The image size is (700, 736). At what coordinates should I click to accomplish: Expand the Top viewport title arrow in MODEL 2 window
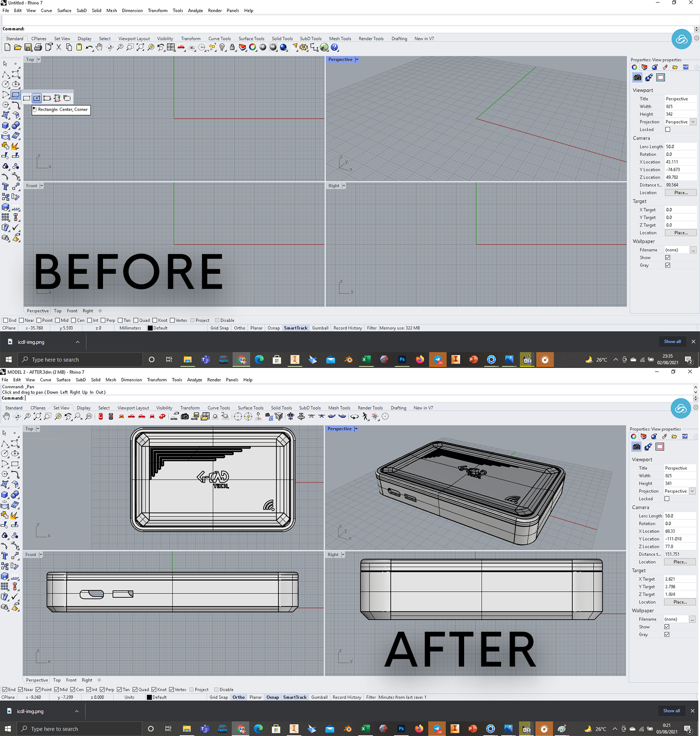pyautogui.click(x=38, y=429)
